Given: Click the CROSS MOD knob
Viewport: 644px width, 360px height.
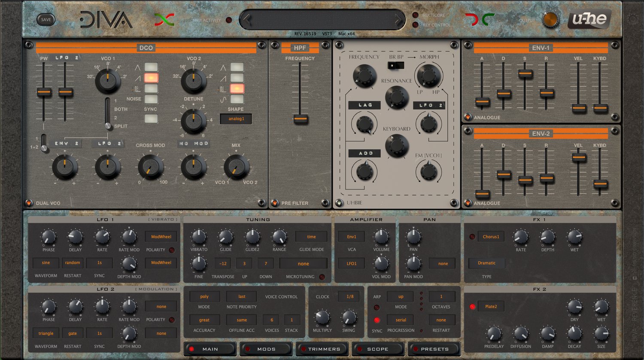Looking at the screenshot, I should coord(151,167).
